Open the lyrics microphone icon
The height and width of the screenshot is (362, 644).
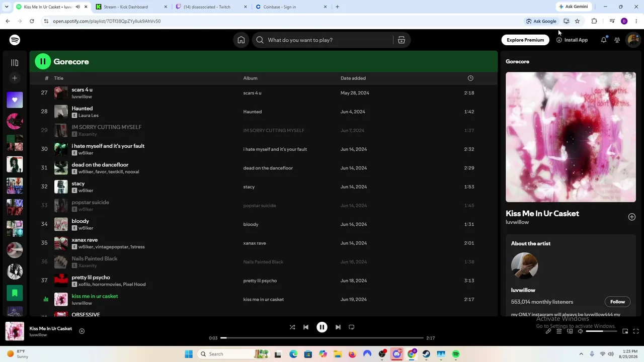548,331
